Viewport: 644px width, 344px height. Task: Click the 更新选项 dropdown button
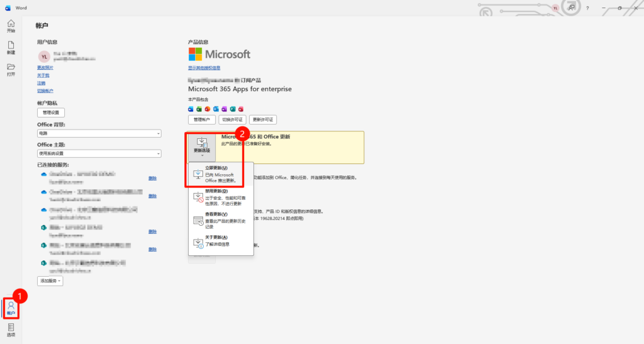(x=201, y=146)
